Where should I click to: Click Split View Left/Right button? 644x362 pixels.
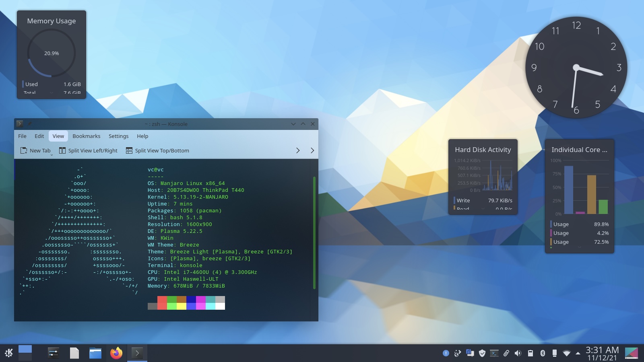(88, 150)
